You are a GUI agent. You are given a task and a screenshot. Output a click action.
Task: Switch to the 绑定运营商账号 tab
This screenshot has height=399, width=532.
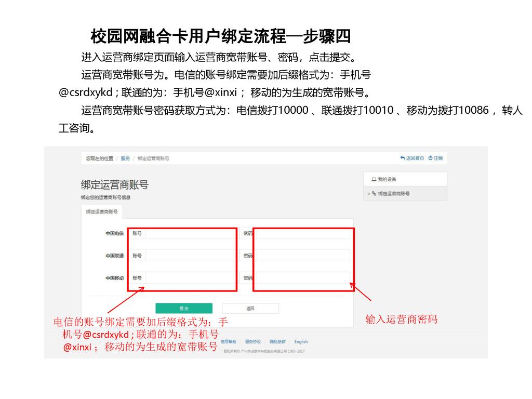point(102,212)
